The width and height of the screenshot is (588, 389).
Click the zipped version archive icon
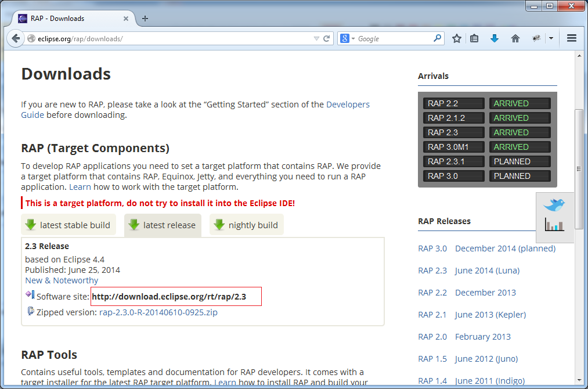[31, 311]
